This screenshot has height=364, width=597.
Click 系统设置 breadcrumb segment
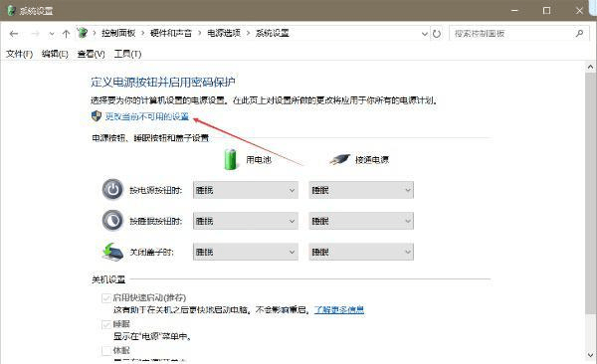(273, 33)
